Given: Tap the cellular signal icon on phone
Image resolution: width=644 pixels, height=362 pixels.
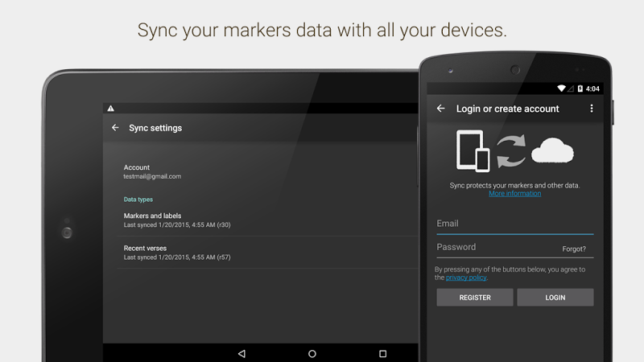Looking at the screenshot, I should 571,88.
